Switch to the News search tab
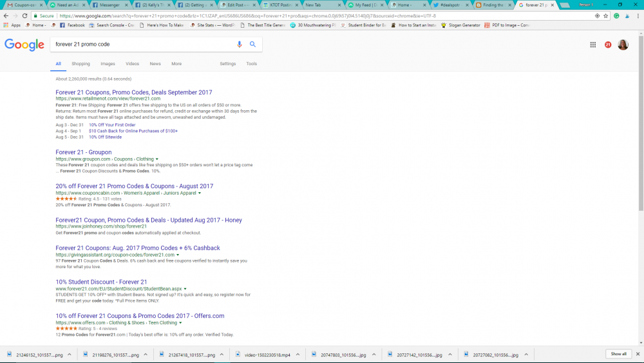Viewport: 644px width, 363px height. 155,64
